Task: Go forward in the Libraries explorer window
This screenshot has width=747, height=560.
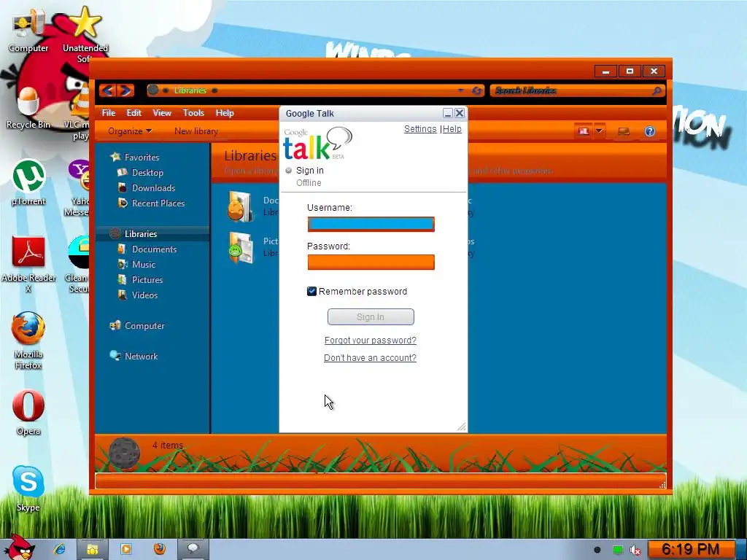Action: point(125,90)
